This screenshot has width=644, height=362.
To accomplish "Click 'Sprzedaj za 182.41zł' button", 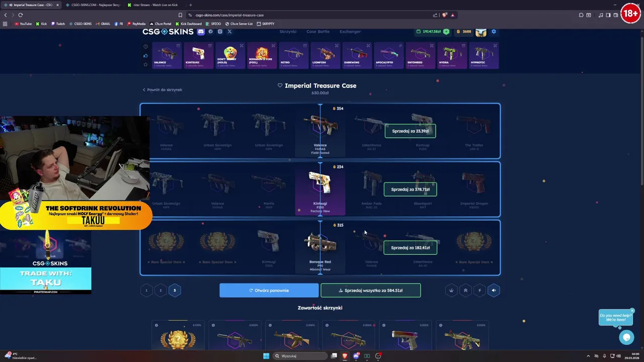I will click(x=410, y=247).
